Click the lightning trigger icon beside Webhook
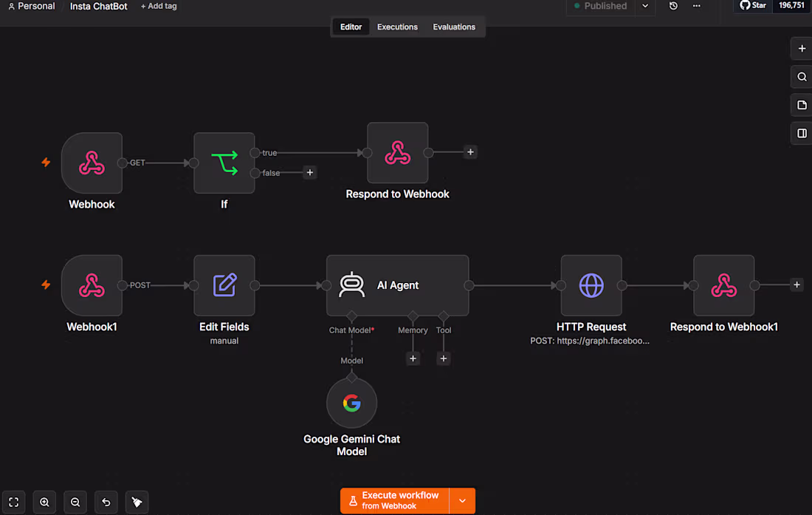Screen dimensions: 812x515 pyautogui.click(x=46, y=162)
